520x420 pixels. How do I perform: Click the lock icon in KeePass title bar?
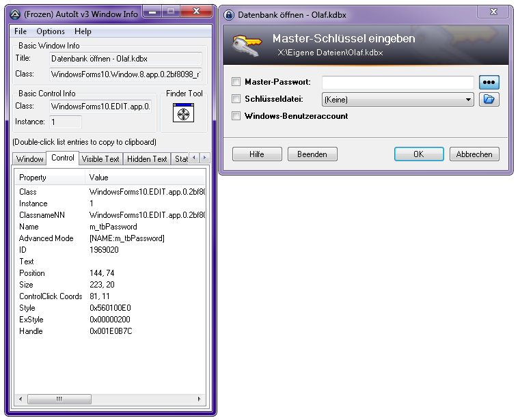click(x=229, y=14)
